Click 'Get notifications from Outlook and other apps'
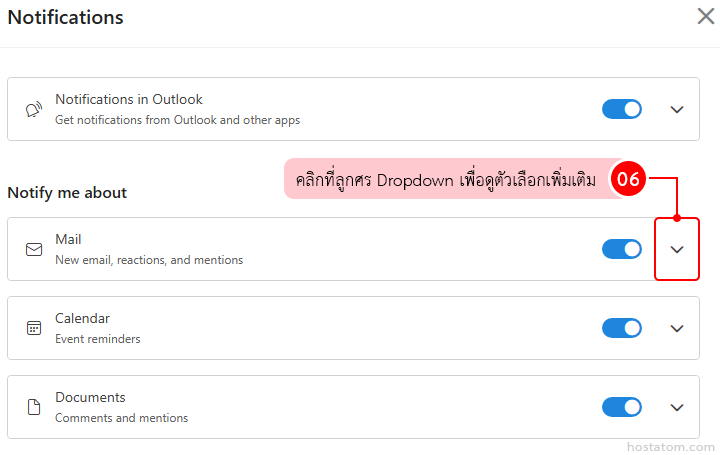This screenshot has height=455, width=720. click(177, 120)
